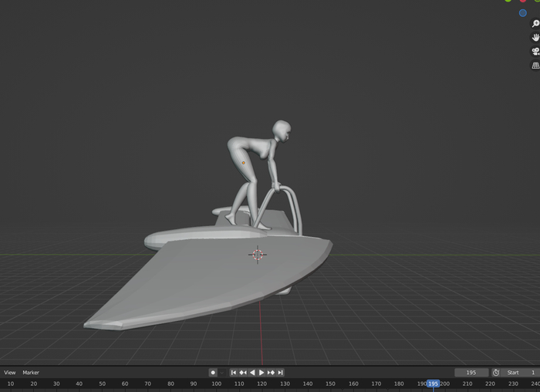Play the animation in reverse

(x=252, y=373)
